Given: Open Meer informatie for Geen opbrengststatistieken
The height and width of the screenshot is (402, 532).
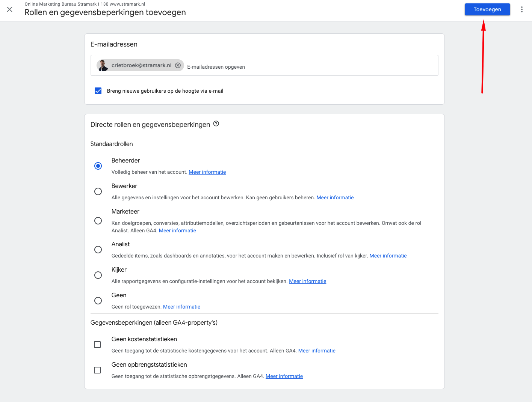Looking at the screenshot, I should [x=284, y=376].
